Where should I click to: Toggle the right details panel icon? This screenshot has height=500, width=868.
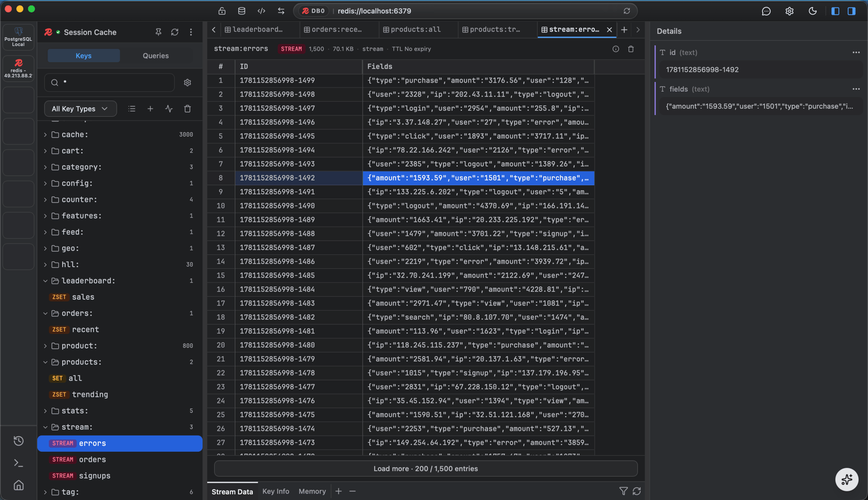(x=852, y=11)
